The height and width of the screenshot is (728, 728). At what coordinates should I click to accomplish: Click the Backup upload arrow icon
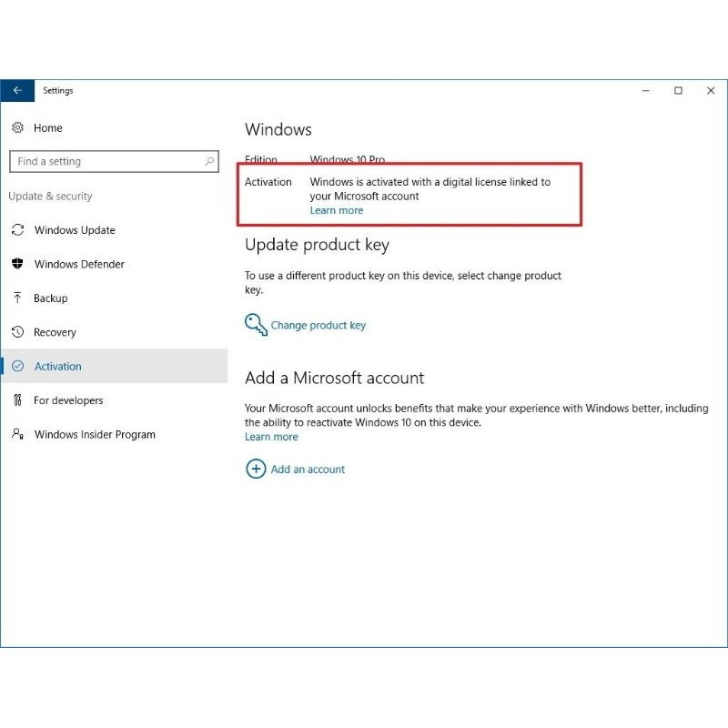[17, 298]
